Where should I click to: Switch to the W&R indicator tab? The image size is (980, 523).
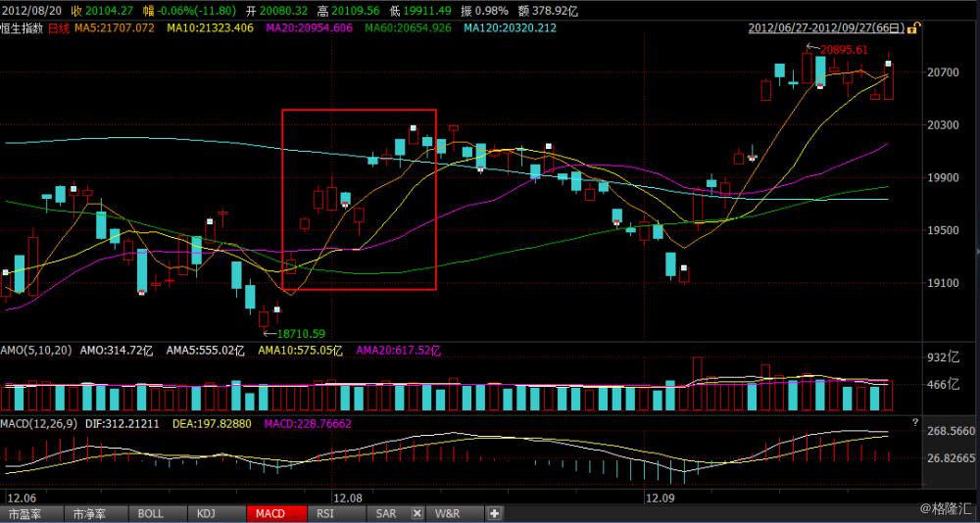coord(447,513)
